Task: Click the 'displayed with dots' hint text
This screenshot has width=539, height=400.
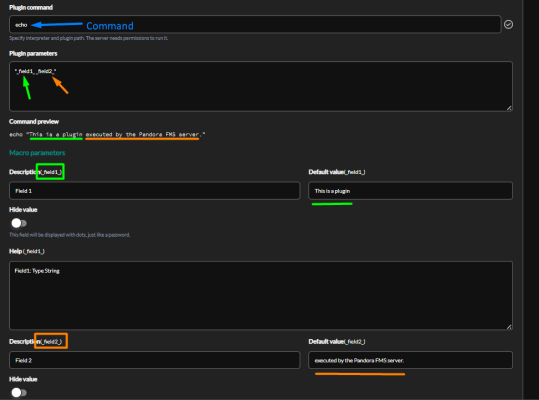Action: [x=69, y=235]
